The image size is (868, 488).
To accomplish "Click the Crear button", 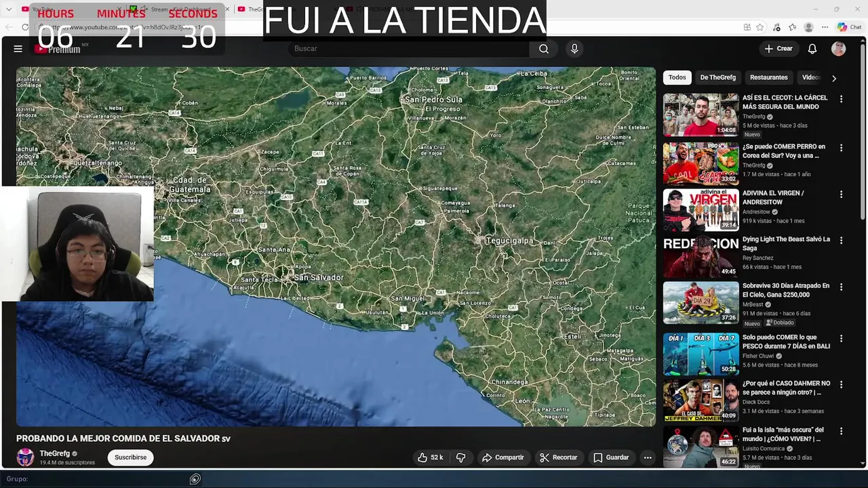I will 778,49.
